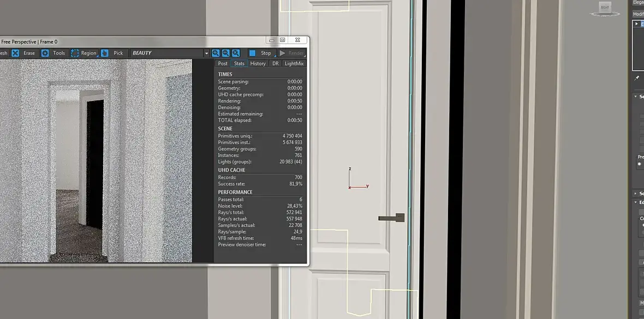Screen dimensions: 644x319
Task: Click the gear Tools icon
Action: [x=45, y=53]
